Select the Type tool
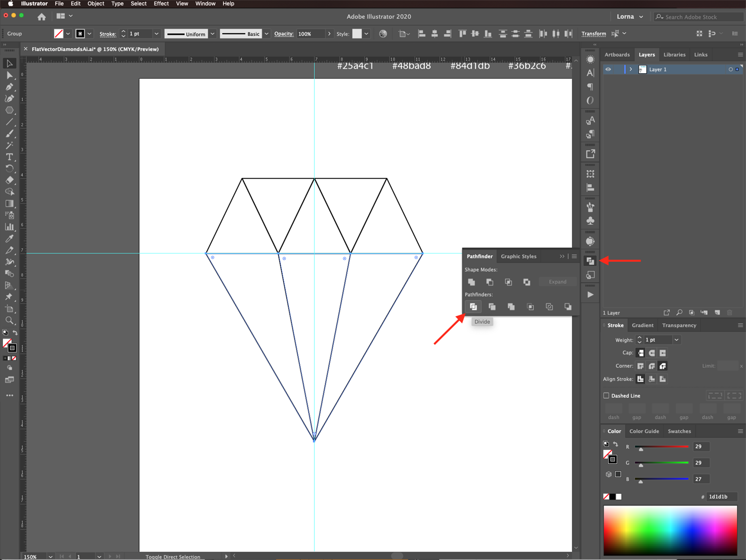Viewport: 746px width, 560px height. pos(9,157)
